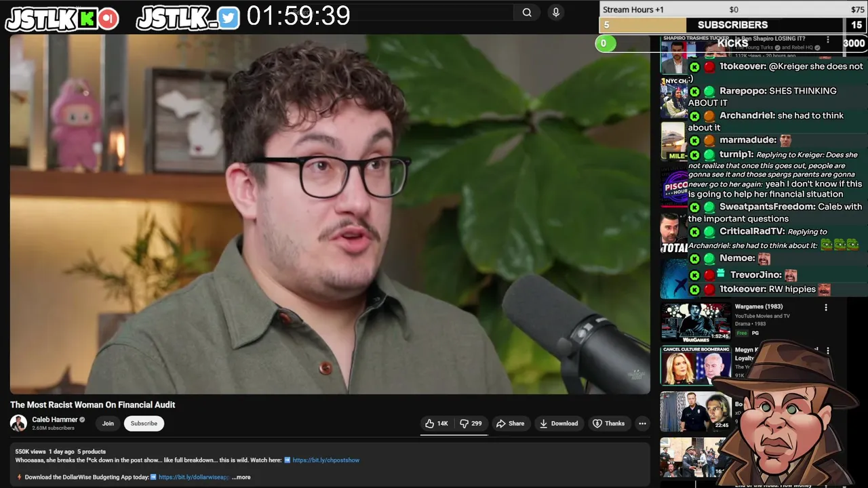Click the marmadude chat username

tap(748, 140)
